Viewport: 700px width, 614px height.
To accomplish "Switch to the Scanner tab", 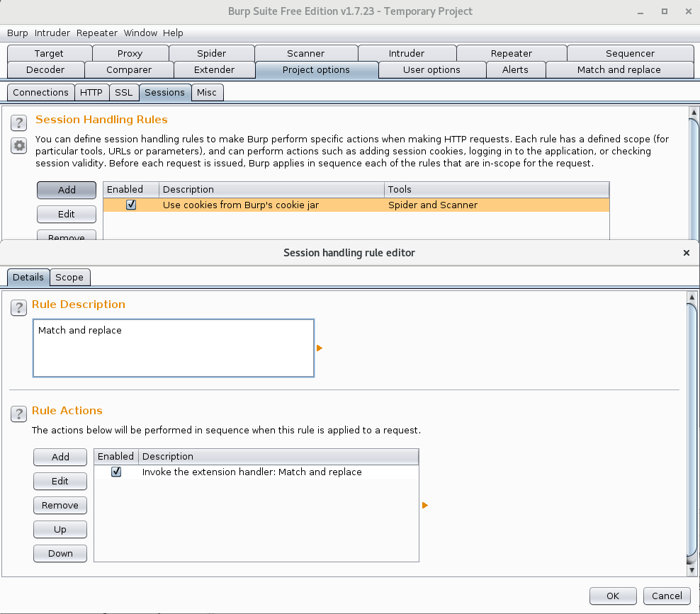I will coord(306,54).
